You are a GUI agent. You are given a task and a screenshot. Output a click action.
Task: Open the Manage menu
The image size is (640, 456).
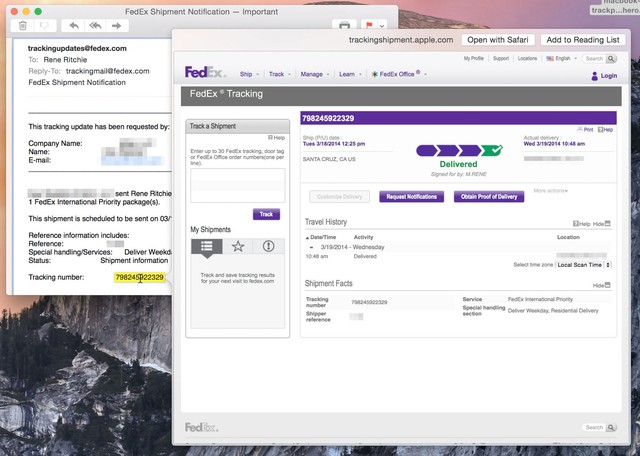(315, 74)
